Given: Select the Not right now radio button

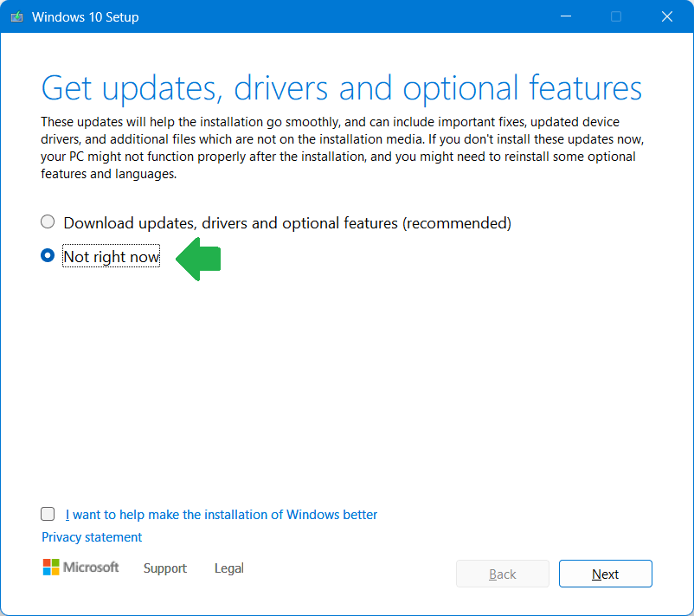Looking at the screenshot, I should tap(48, 256).
